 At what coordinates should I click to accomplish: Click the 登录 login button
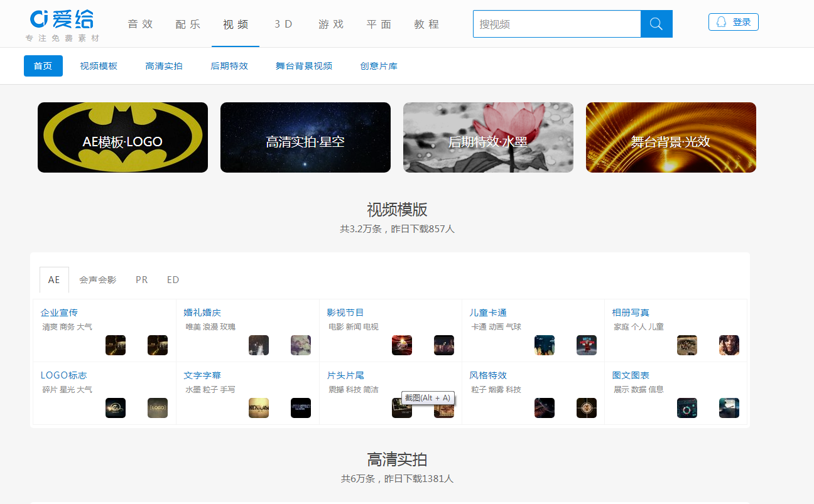734,22
